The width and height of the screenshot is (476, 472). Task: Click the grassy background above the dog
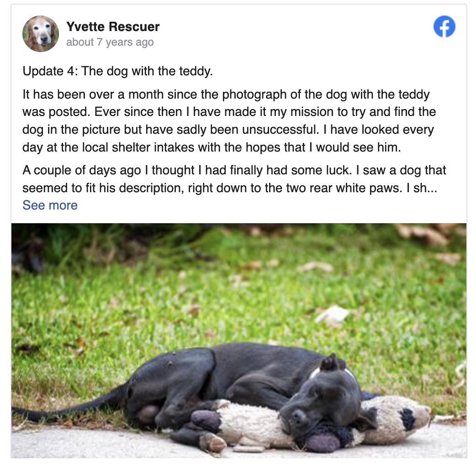coord(238,288)
